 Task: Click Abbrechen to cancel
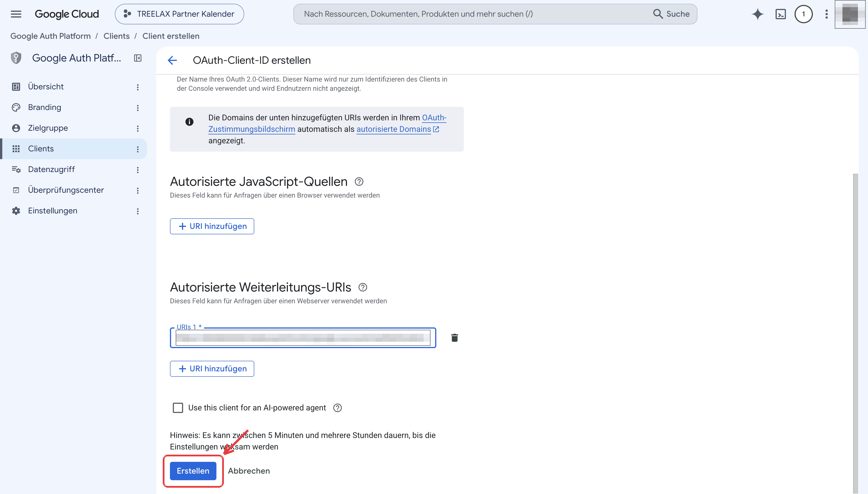[x=249, y=471]
